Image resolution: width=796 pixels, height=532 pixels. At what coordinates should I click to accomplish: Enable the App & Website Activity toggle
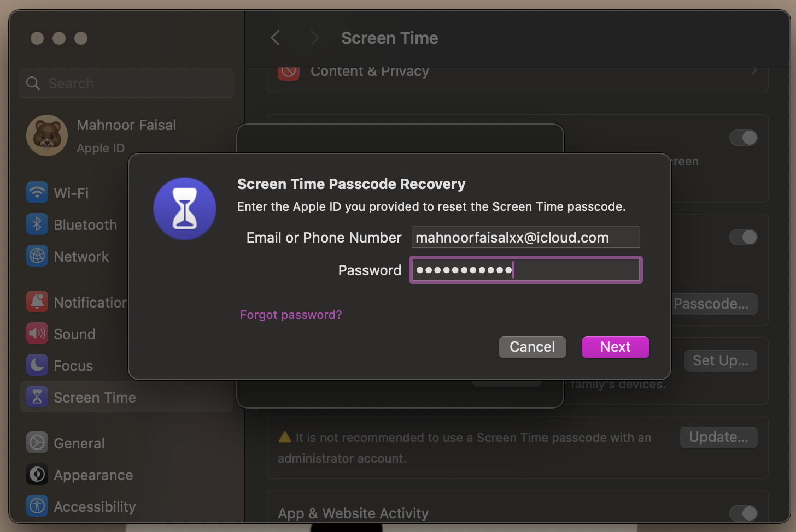743,513
